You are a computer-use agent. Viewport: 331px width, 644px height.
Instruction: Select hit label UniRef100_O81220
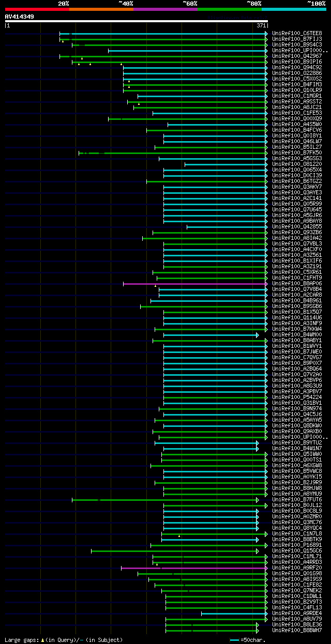tap(297, 164)
